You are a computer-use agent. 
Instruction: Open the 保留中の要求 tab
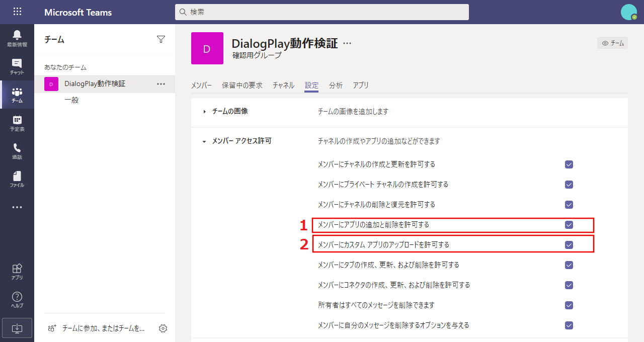click(x=243, y=85)
